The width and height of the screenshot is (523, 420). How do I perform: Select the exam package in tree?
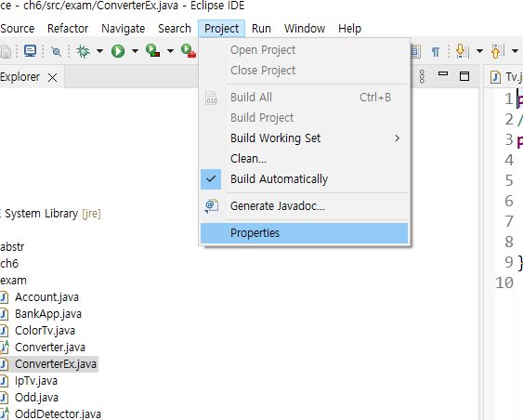[13, 281]
